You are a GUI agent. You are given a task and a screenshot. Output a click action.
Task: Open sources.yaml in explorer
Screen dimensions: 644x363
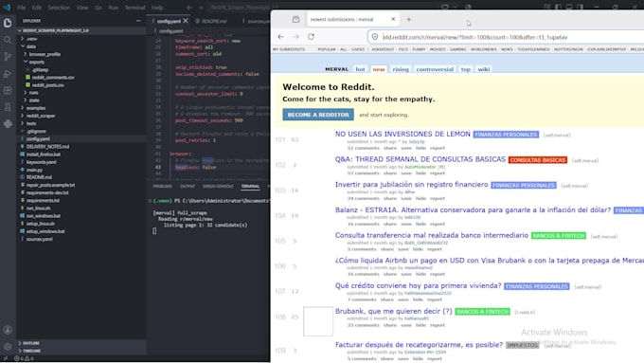40,239
